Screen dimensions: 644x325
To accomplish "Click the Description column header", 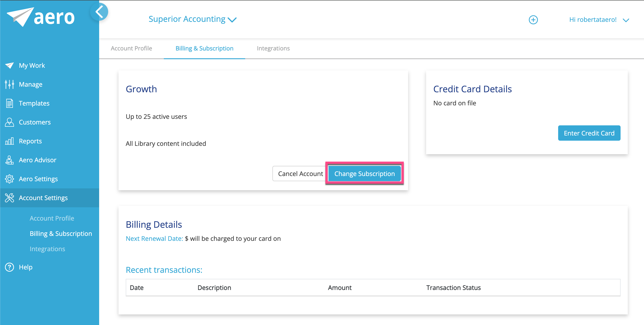I will click(214, 288).
